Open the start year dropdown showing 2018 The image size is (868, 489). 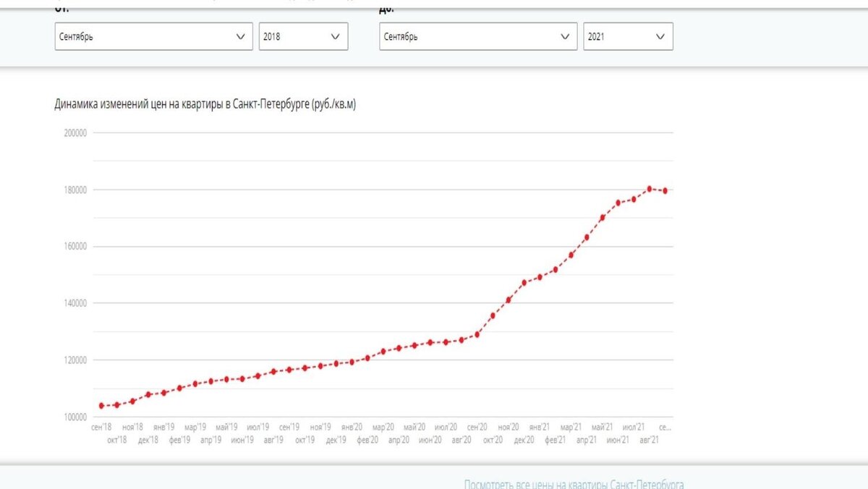(x=303, y=37)
